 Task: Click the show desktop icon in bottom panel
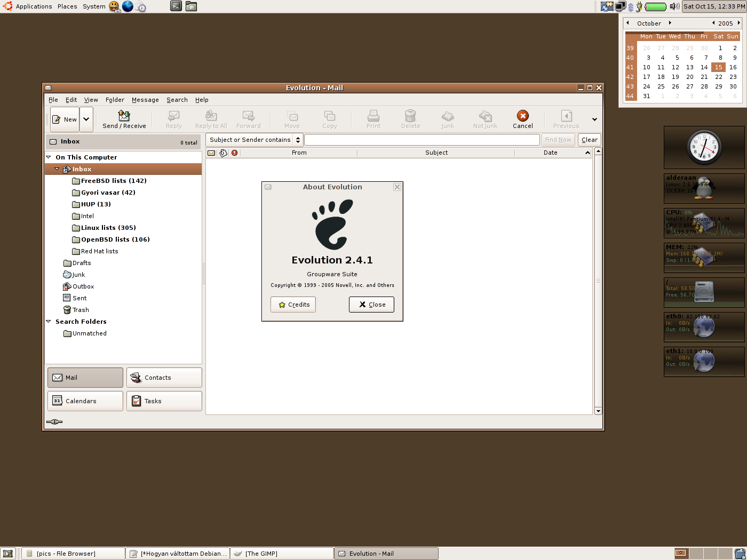point(7,554)
